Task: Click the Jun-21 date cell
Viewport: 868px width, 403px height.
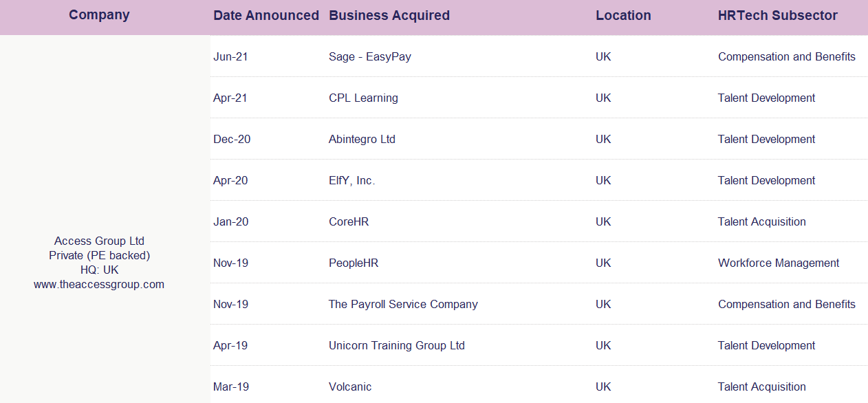Action: coord(230,56)
